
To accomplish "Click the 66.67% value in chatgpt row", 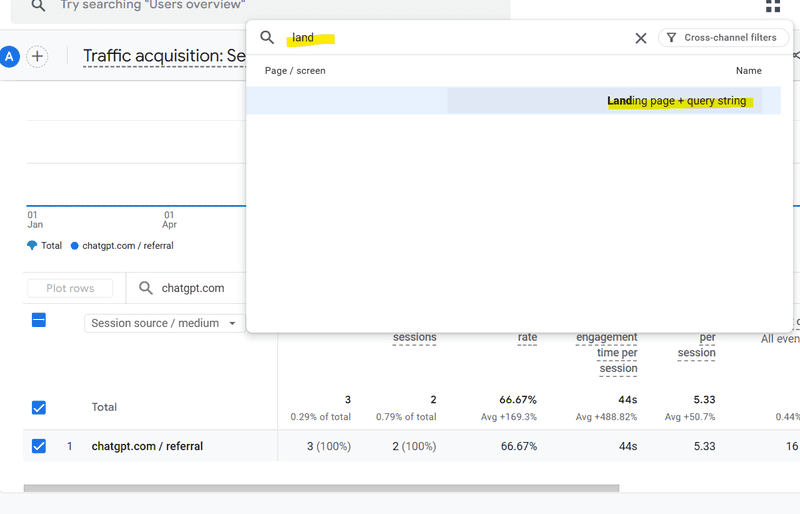I will 518,446.
